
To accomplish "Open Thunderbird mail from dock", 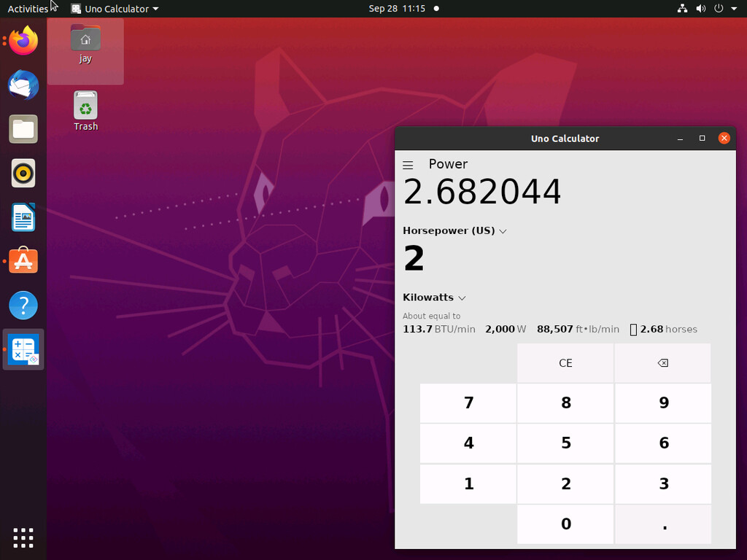I will coord(23,85).
